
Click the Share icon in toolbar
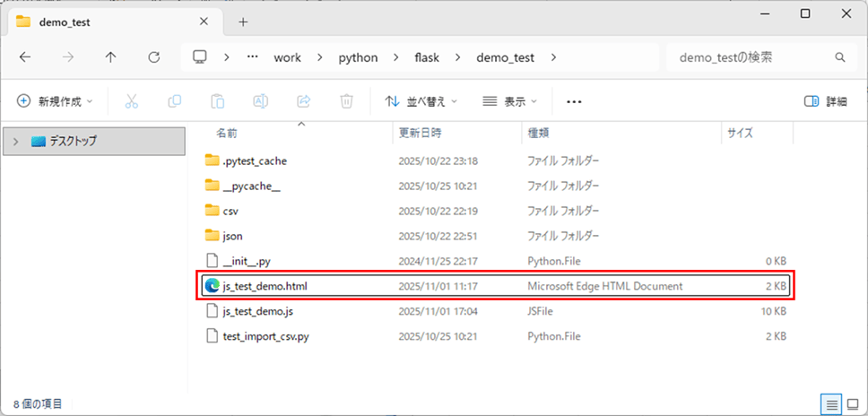pyautogui.click(x=303, y=101)
